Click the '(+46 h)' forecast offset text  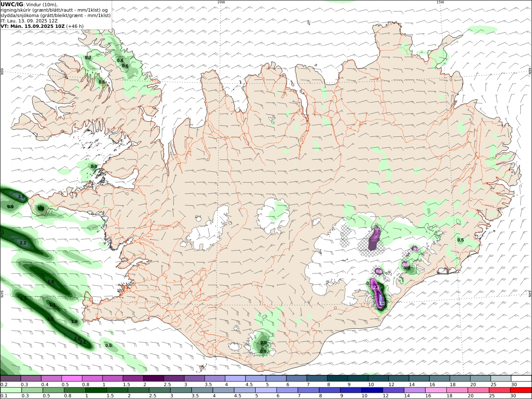pos(75,26)
